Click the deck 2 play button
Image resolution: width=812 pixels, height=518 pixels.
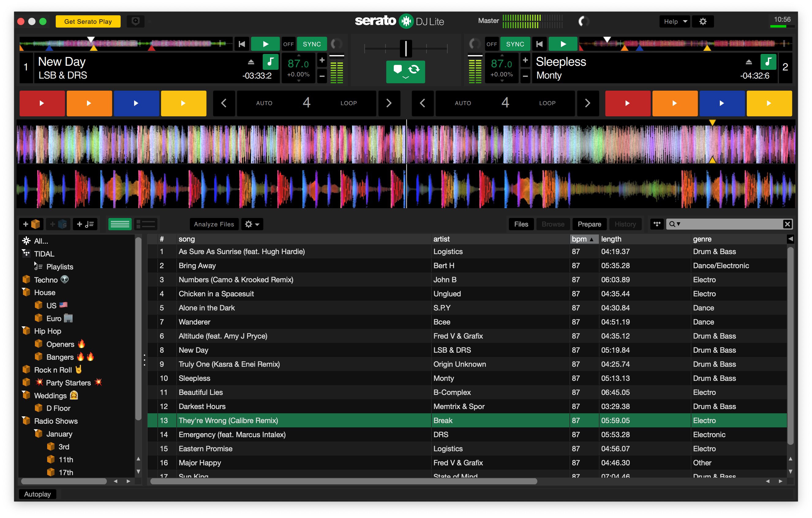point(563,44)
